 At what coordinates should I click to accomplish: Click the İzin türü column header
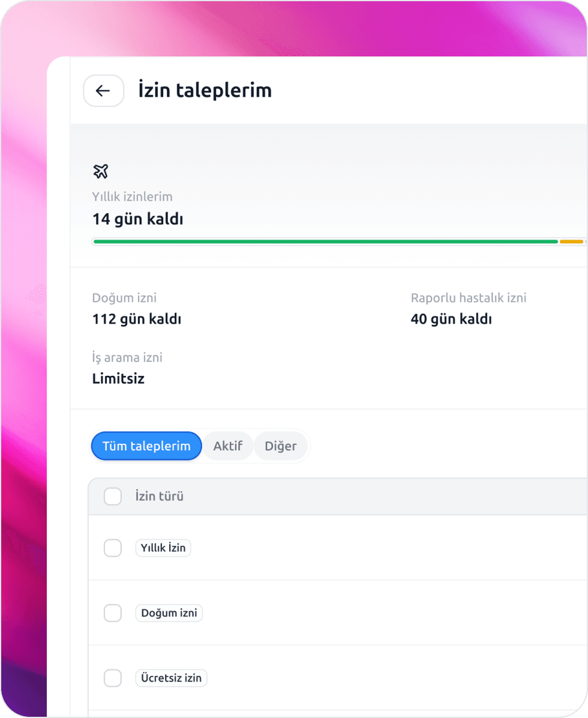pos(160,496)
